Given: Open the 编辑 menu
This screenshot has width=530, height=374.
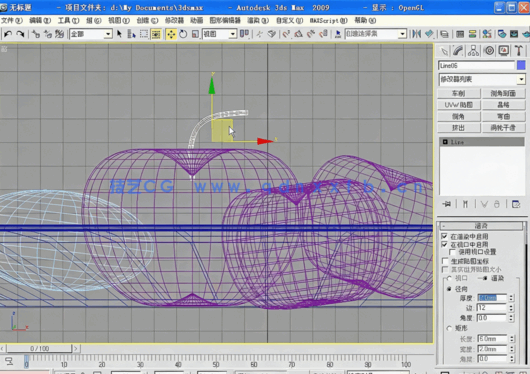Looking at the screenshot, I should [x=40, y=21].
